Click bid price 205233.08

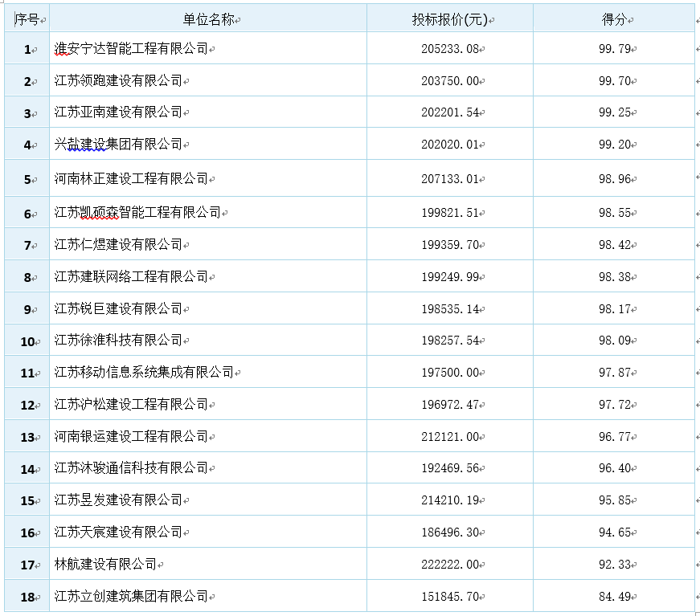450,49
